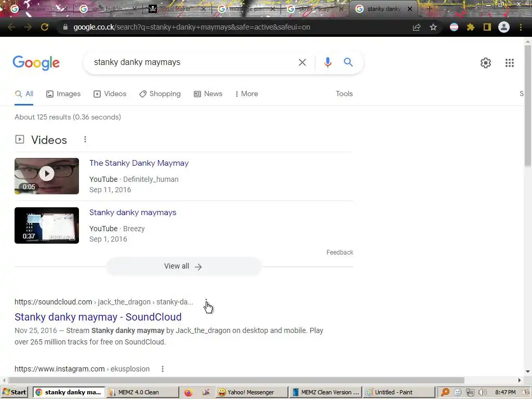The image size is (532, 399).
Task: Open Firefox from the taskbar
Action: pos(188,393)
